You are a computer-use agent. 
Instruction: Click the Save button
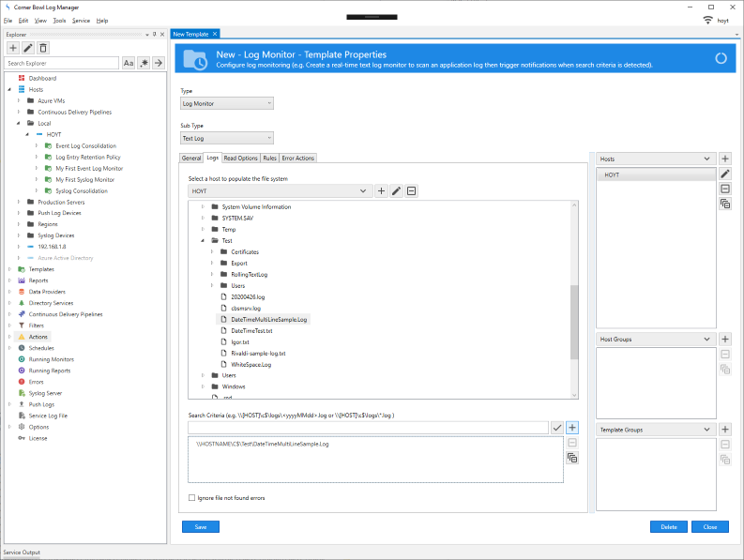coord(201,527)
